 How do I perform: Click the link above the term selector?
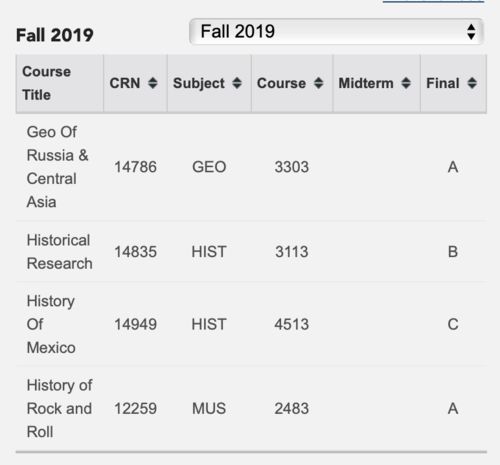433,1
